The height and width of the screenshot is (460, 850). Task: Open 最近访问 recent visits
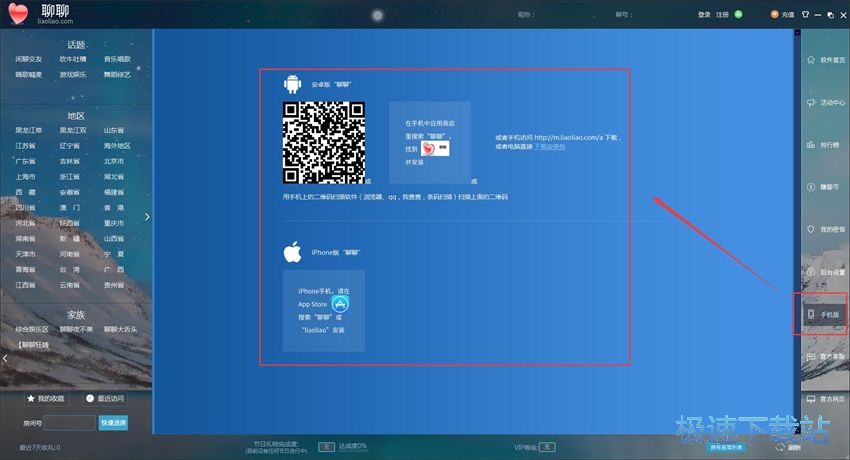point(105,398)
